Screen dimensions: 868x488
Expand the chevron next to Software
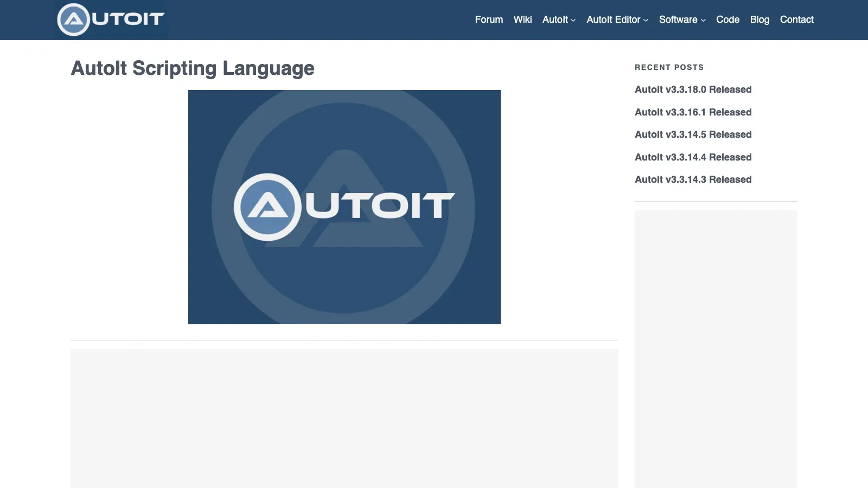coord(703,21)
